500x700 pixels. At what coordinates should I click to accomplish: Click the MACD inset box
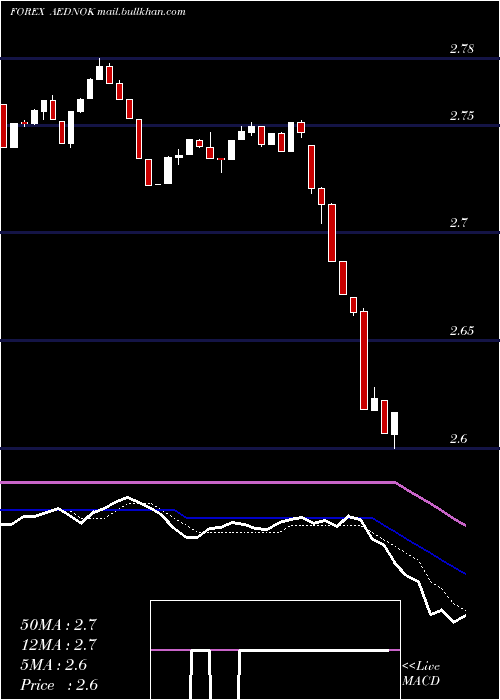click(275, 650)
